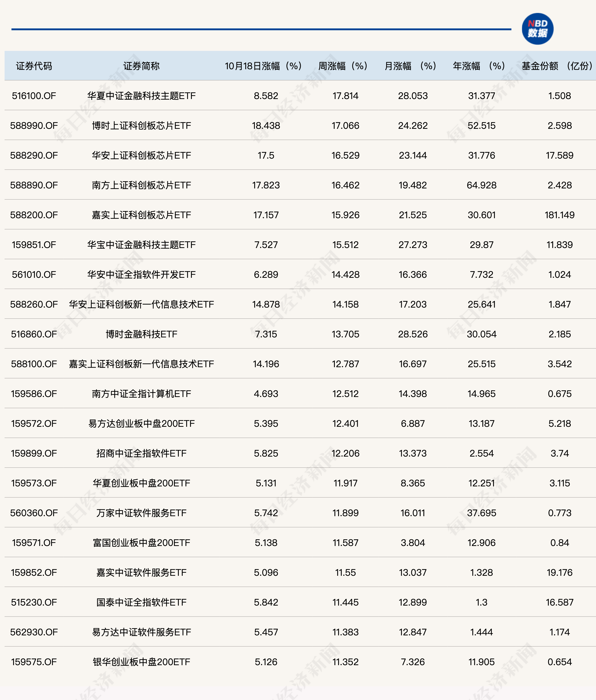This screenshot has height=700, width=596.
Task: Select code 159573.OF
Action: (34, 483)
